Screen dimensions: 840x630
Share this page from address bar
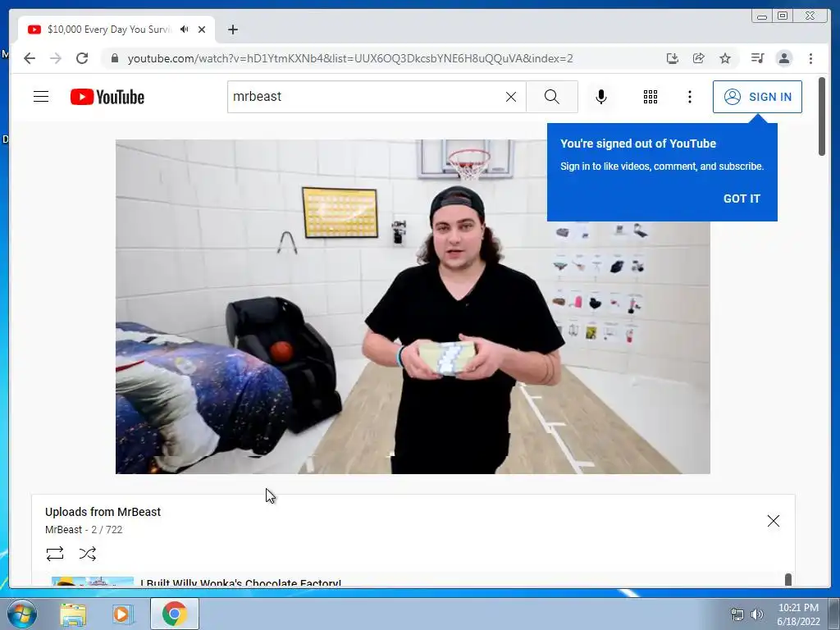tap(699, 58)
